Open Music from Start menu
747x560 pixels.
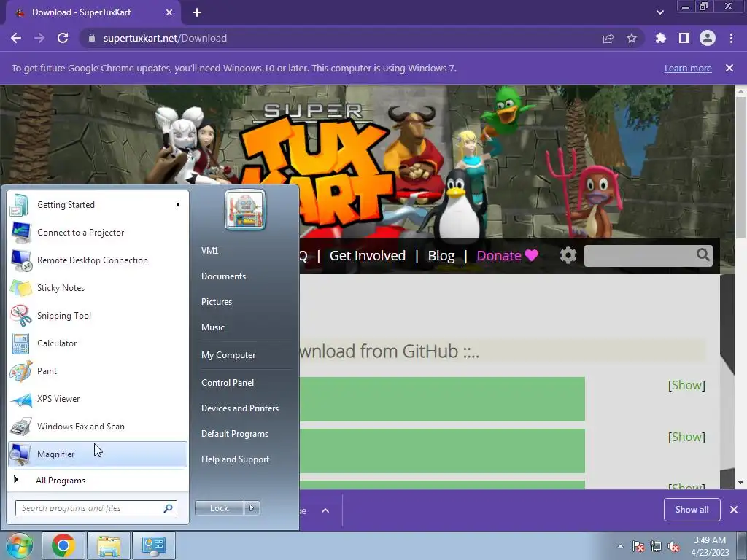pyautogui.click(x=212, y=327)
